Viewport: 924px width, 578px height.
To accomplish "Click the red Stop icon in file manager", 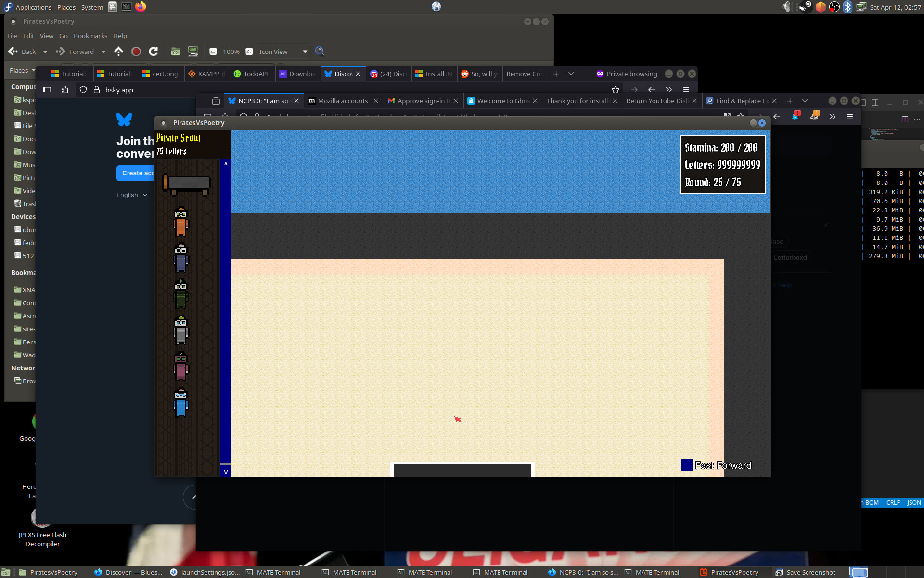I will [x=136, y=52].
